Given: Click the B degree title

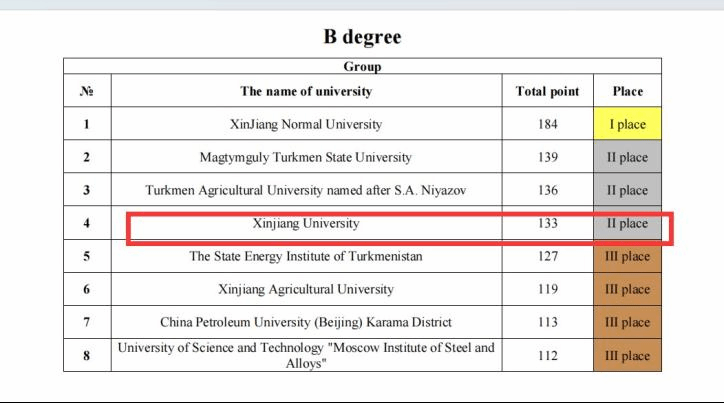Looking at the screenshot, I should click(x=362, y=36).
